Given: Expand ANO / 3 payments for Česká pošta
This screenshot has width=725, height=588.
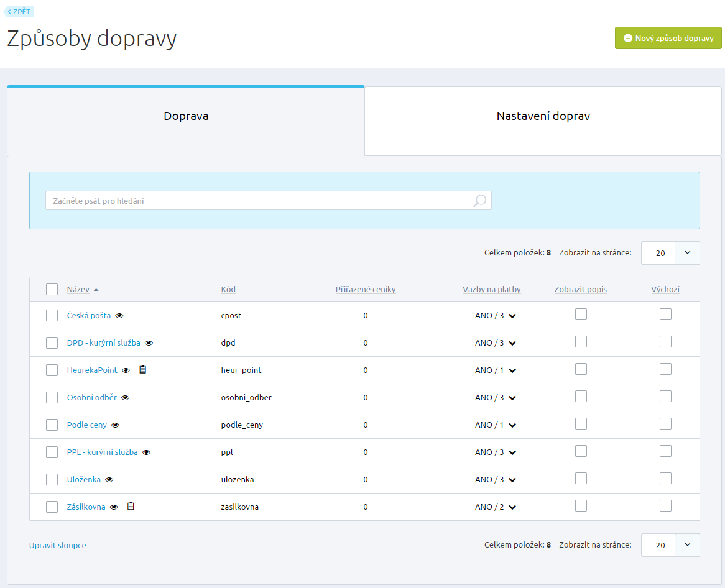Looking at the screenshot, I should pos(512,316).
